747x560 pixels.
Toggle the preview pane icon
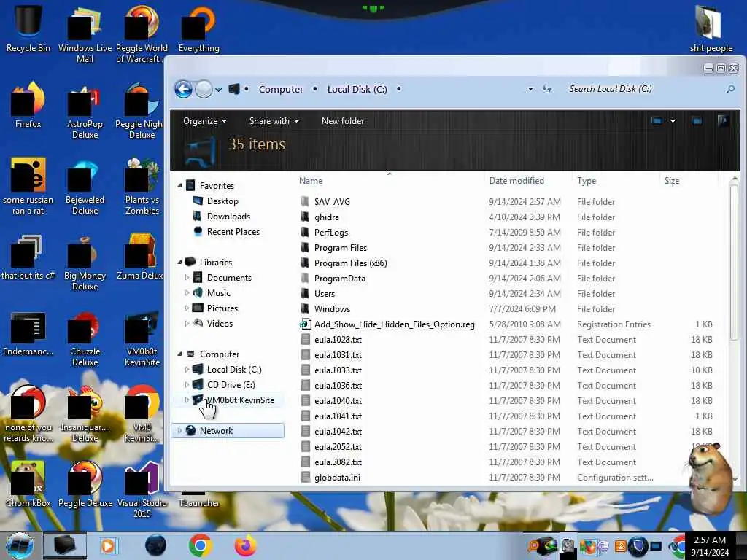click(x=697, y=121)
